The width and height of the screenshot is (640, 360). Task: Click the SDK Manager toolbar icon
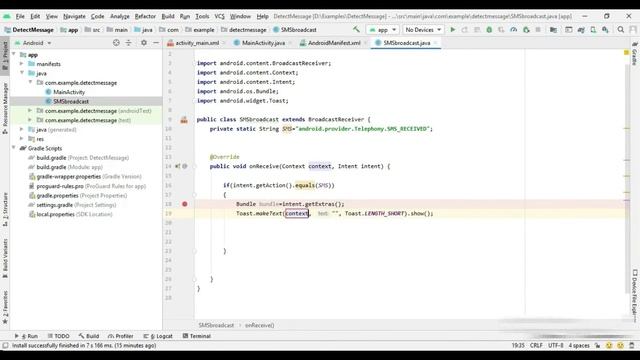605,30
